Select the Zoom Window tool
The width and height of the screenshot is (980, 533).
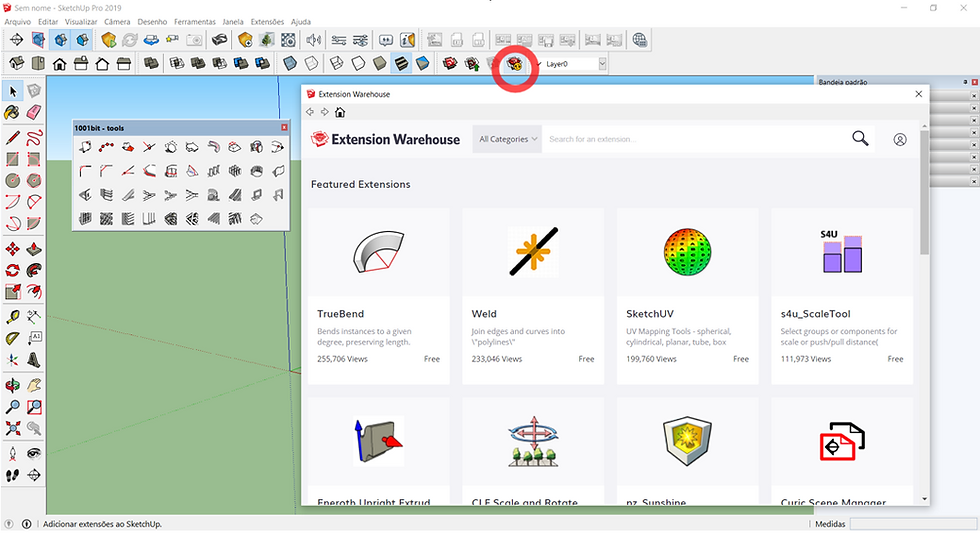34,407
